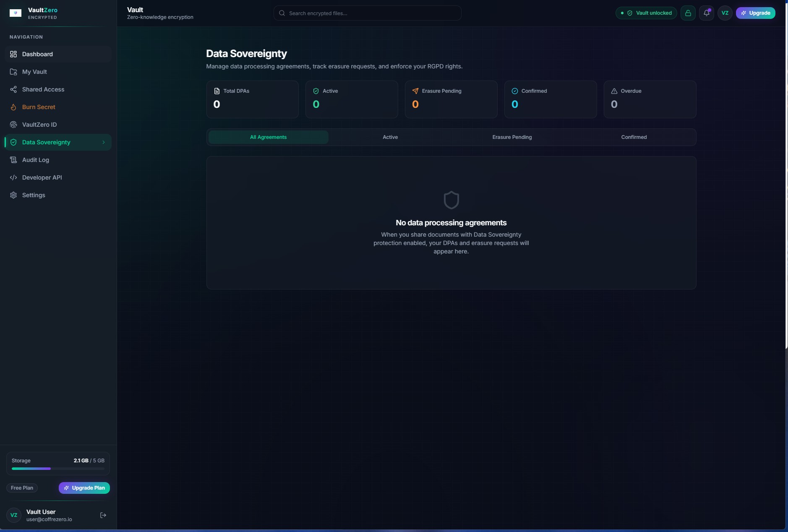Click the Settings gear icon in sidebar
Screen dimensions: 788x532
tap(13, 195)
